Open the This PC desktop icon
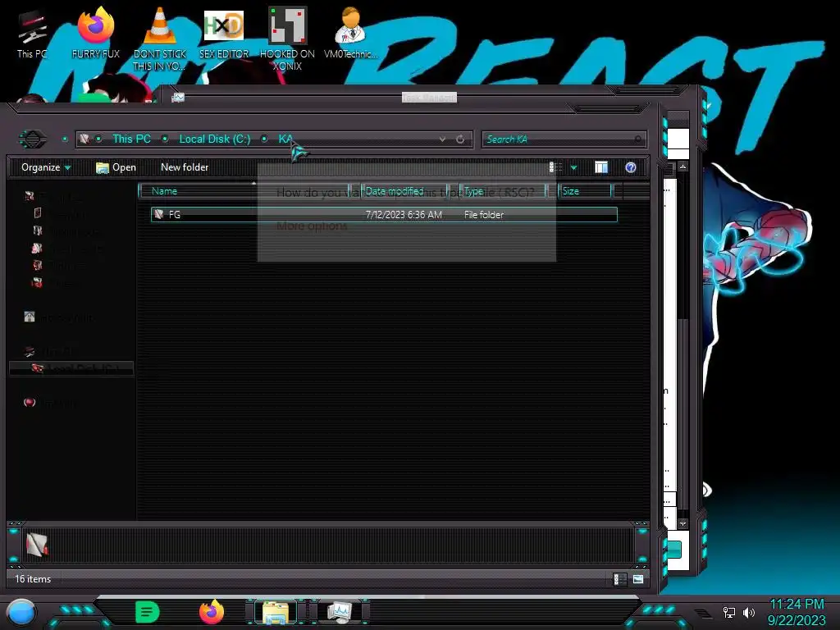This screenshot has width=840, height=630. point(32,34)
